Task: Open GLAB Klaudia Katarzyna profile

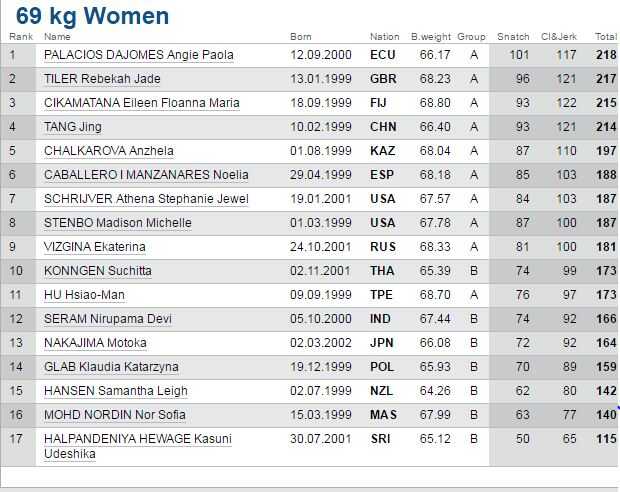Action: click(111, 367)
